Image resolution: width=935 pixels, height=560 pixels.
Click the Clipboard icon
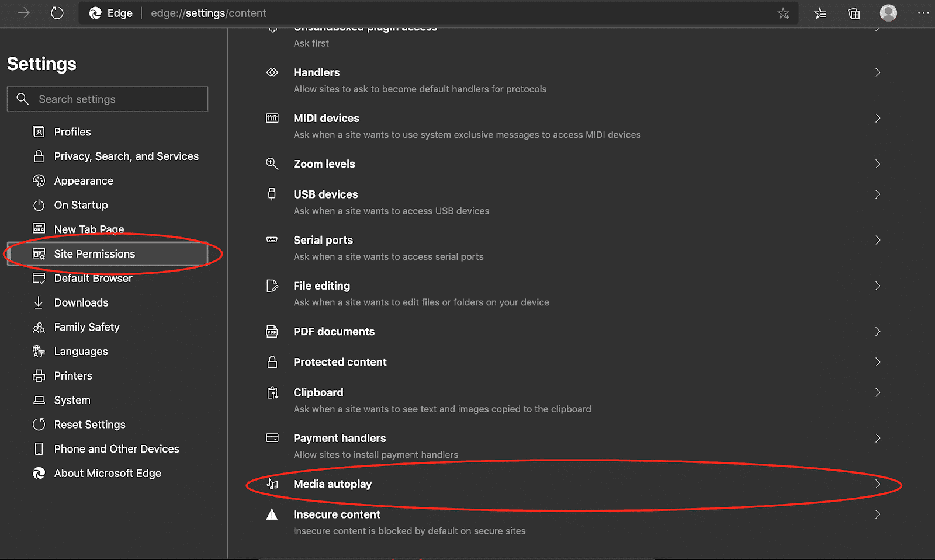(272, 392)
